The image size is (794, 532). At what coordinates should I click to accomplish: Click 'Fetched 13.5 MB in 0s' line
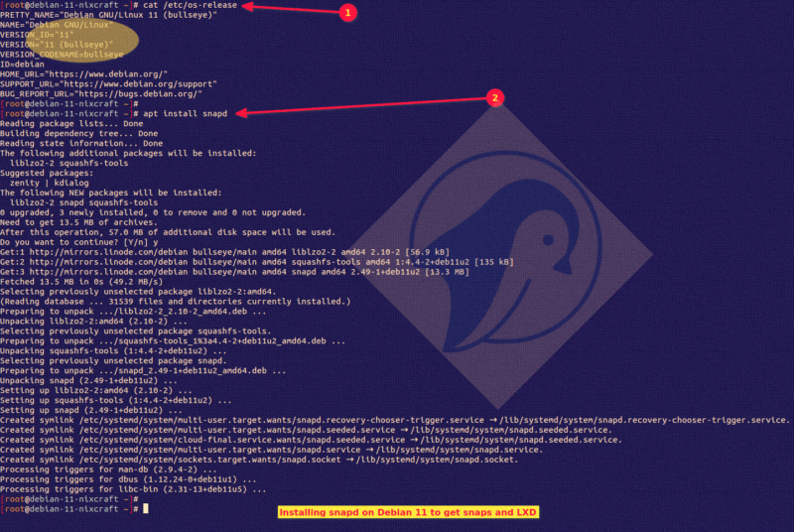point(81,282)
